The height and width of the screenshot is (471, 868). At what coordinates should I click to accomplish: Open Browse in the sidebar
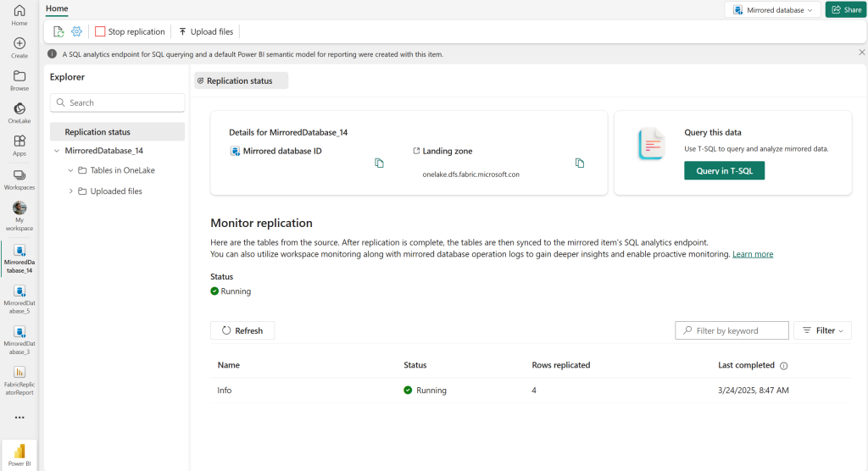19,80
